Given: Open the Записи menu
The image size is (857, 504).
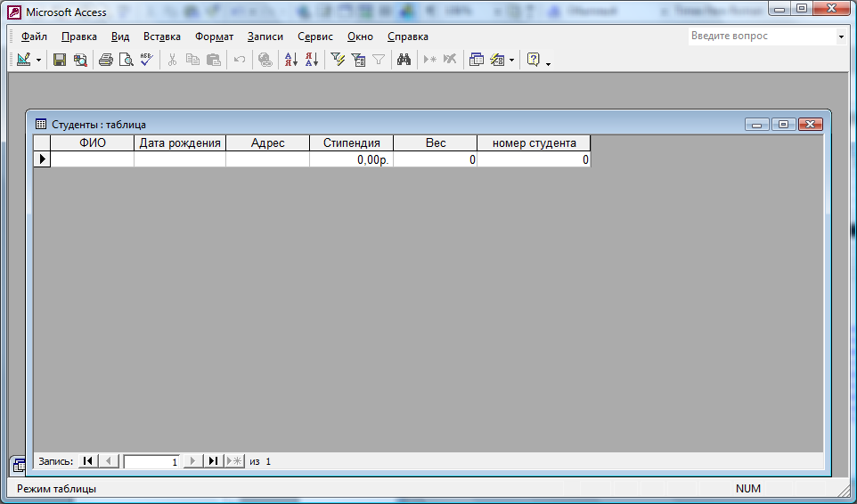Looking at the screenshot, I should pos(265,37).
